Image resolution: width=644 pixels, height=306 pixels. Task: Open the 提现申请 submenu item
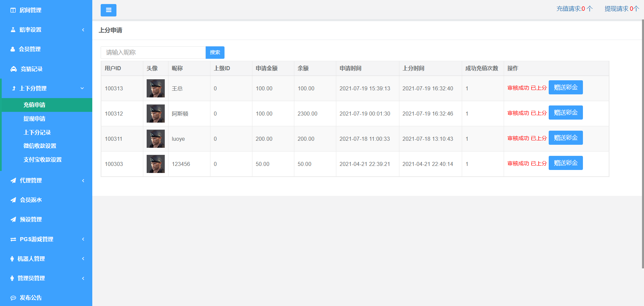click(x=34, y=119)
